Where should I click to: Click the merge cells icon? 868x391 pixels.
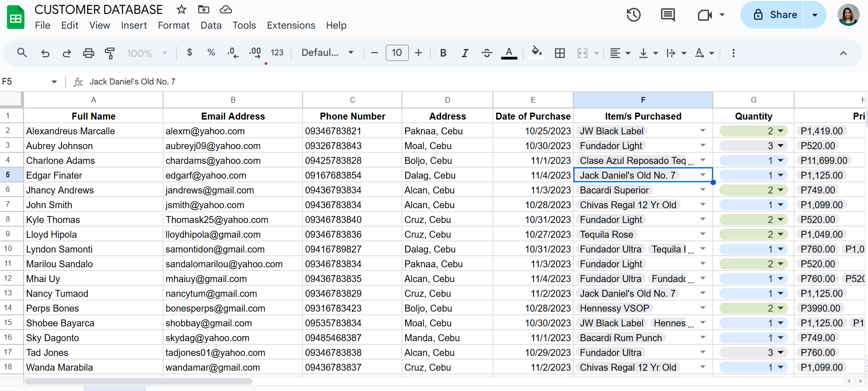click(x=583, y=53)
